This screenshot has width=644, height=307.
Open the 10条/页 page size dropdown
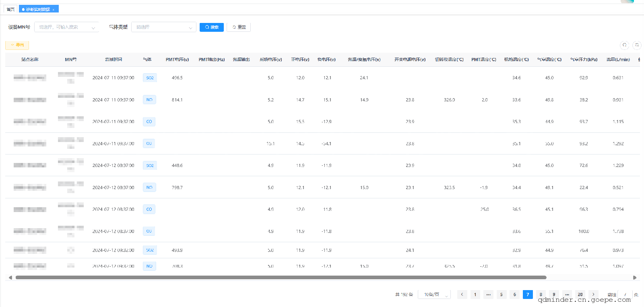(x=434, y=295)
